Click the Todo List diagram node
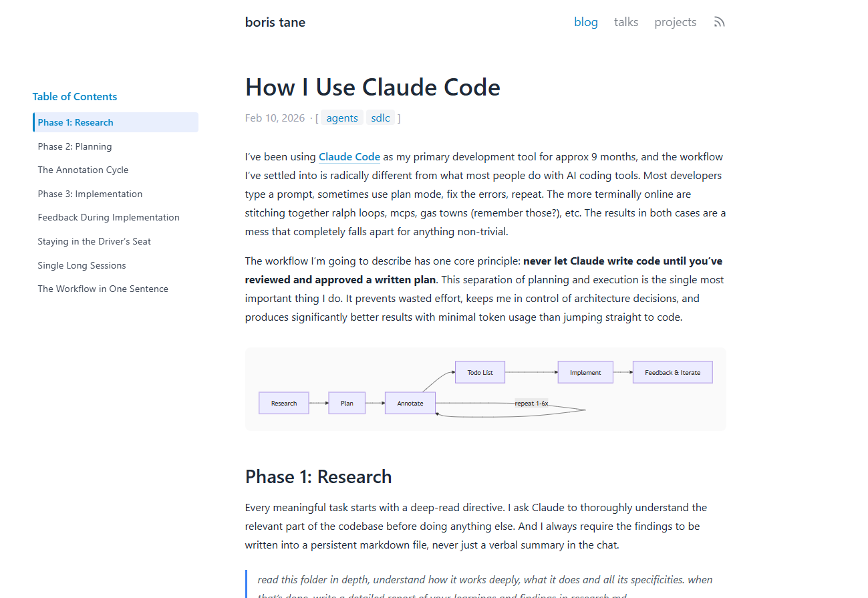Viewport: 868px width, 598px height. click(x=480, y=372)
